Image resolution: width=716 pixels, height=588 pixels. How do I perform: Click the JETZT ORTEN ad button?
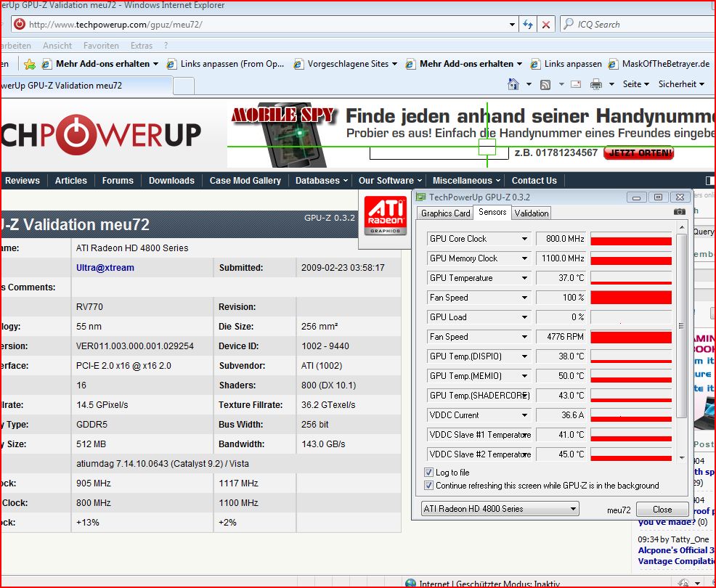pyautogui.click(x=638, y=153)
